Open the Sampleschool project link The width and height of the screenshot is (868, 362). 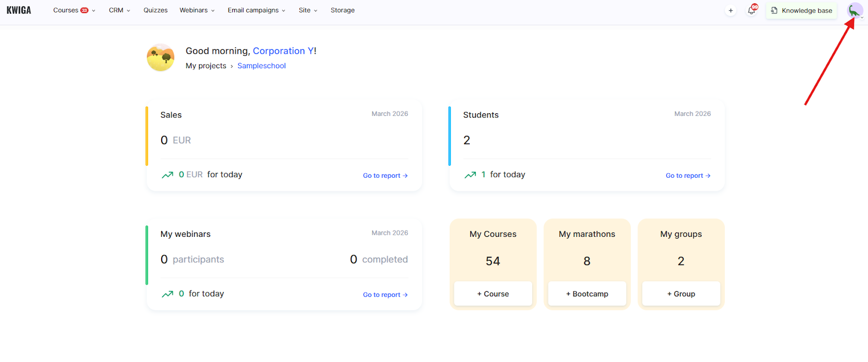261,66
